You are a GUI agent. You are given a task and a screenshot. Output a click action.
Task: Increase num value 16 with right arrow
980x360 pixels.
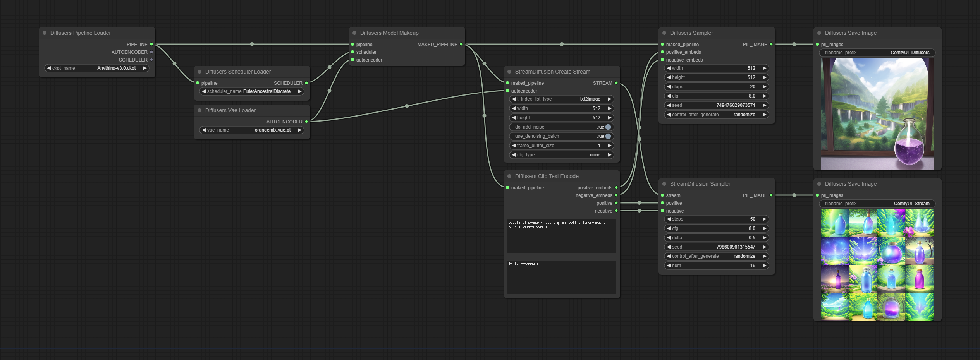click(764, 266)
